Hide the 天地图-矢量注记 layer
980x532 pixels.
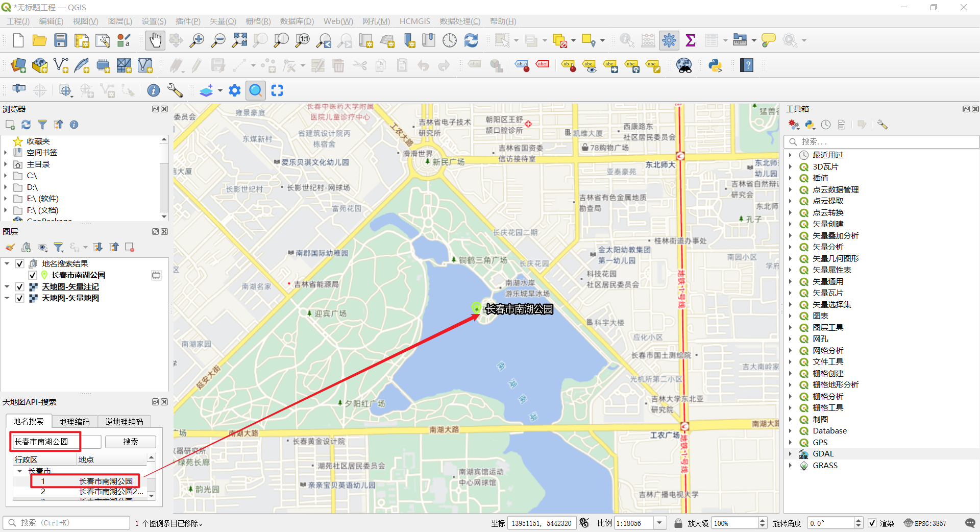coord(19,287)
